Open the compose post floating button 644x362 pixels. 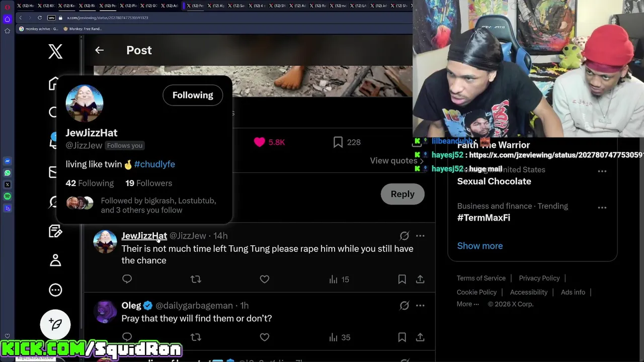coord(55,324)
